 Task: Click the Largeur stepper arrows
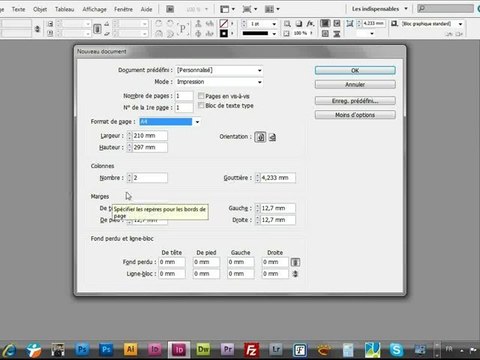tap(129, 136)
